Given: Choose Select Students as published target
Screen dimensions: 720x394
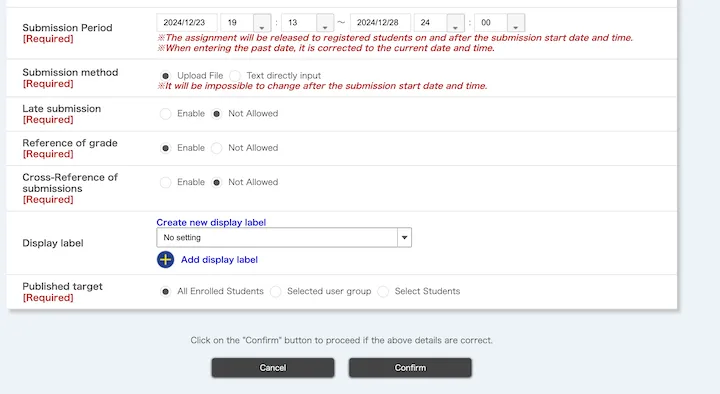Looking at the screenshot, I should (383, 292).
